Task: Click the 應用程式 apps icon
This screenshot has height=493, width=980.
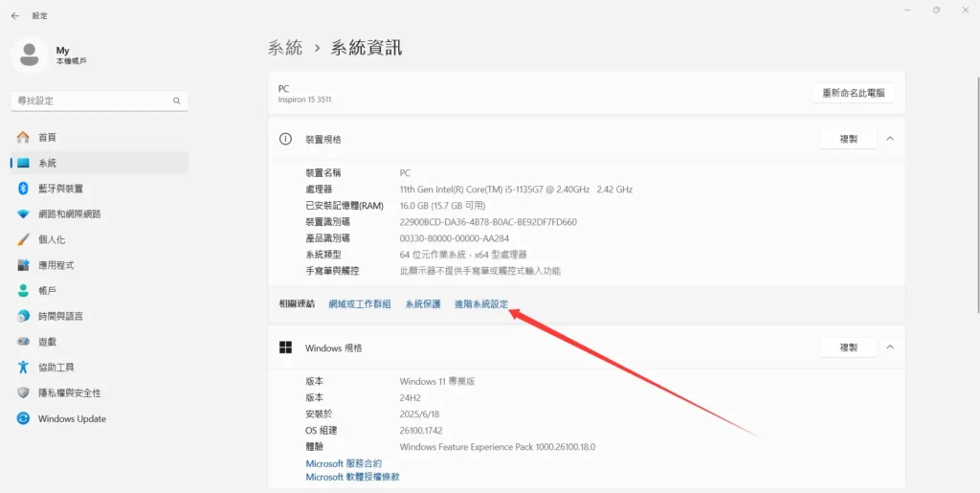Action: (x=23, y=265)
